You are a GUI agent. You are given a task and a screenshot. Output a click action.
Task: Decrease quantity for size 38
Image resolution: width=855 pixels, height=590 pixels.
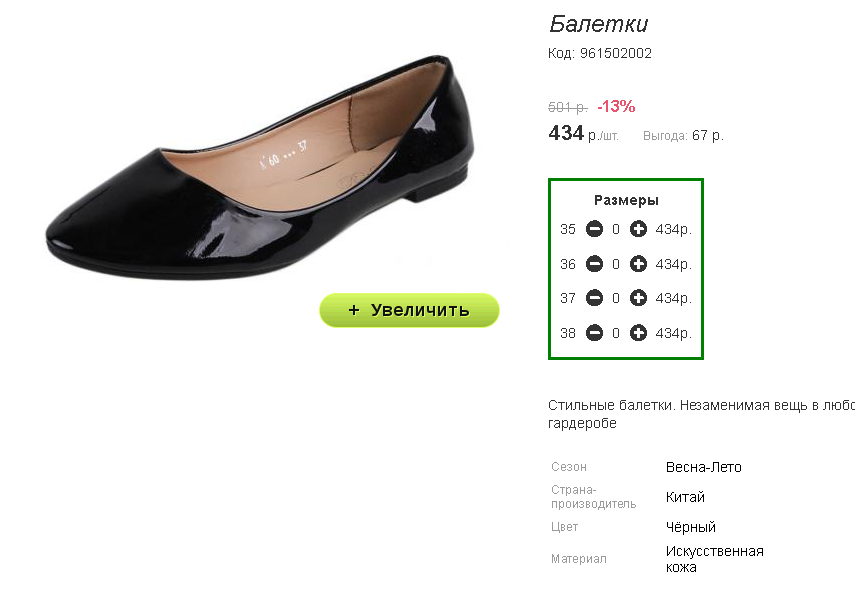pos(594,333)
